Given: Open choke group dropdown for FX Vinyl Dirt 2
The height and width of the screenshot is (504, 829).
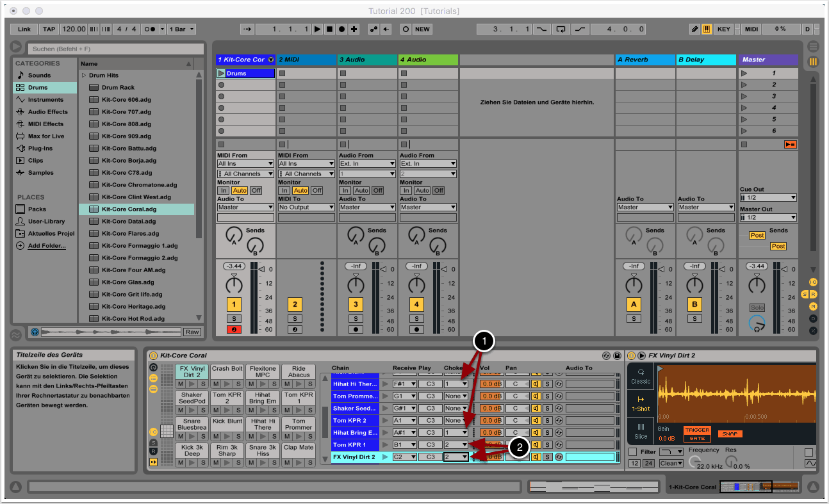Looking at the screenshot, I should tap(456, 457).
